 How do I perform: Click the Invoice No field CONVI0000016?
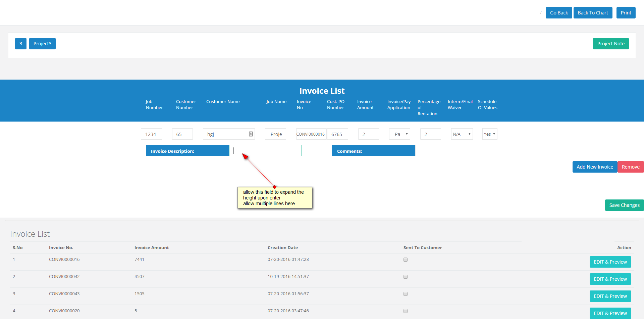(311, 134)
